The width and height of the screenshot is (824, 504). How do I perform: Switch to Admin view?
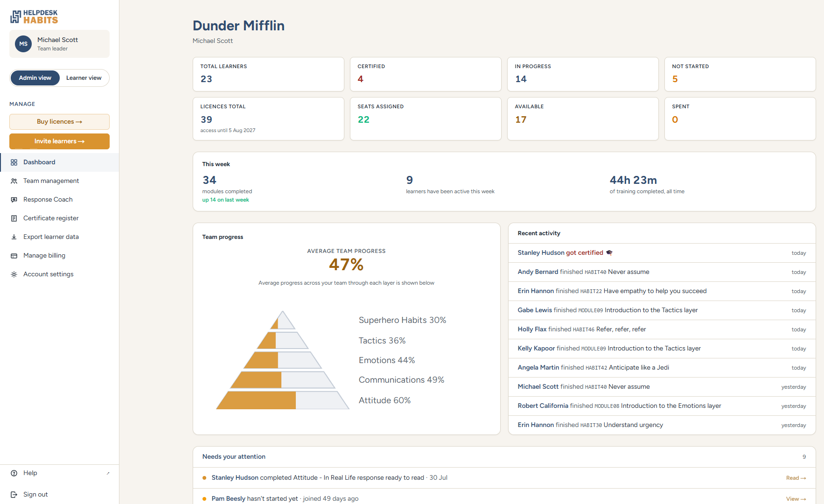pos(35,78)
